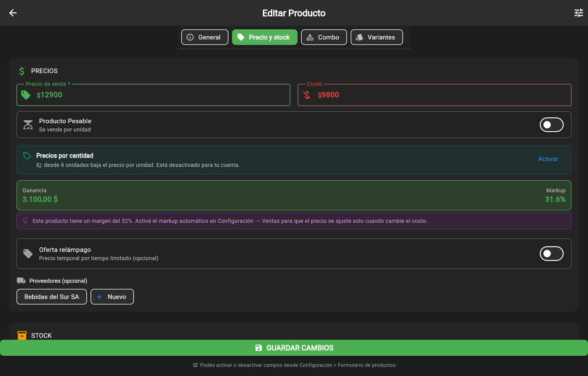Edit the Costo field

pyautogui.click(x=434, y=95)
